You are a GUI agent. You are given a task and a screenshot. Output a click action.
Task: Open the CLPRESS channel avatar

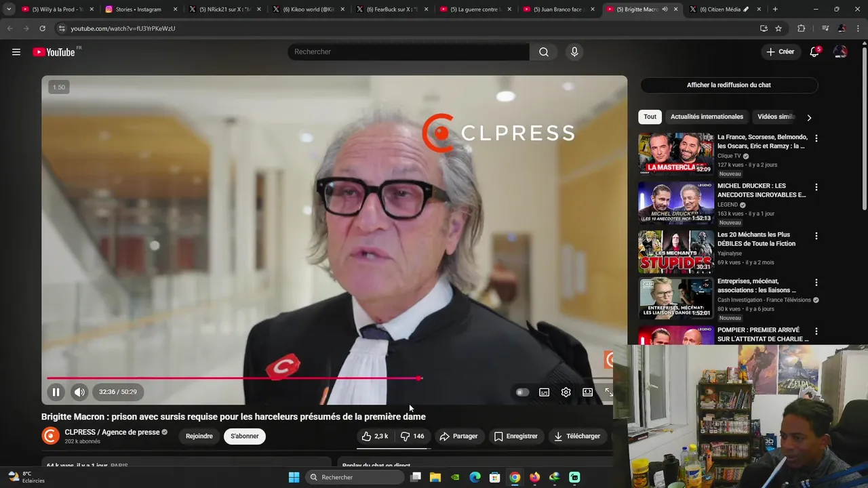[51, 436]
